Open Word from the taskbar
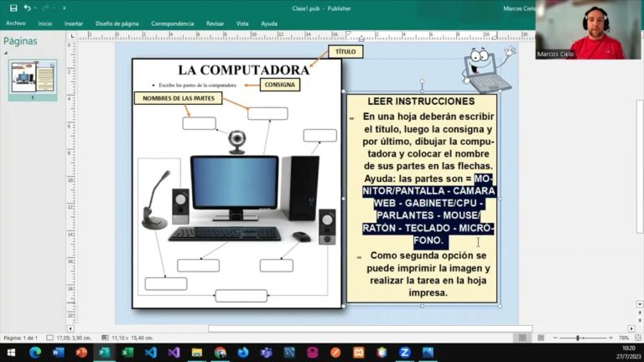Screen dimensions: 644x362 point(59,352)
